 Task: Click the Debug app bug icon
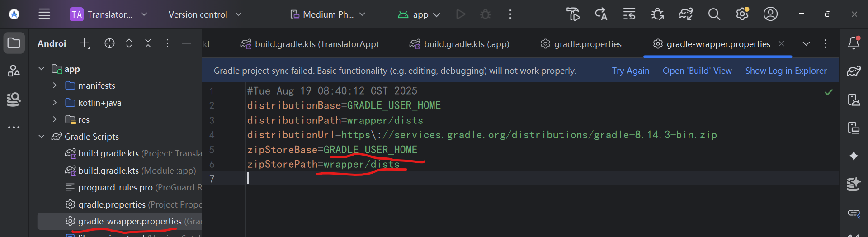[x=486, y=14]
